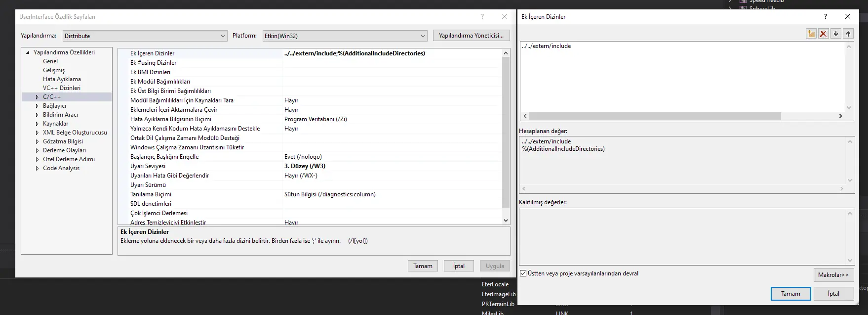This screenshot has height=315, width=868.
Task: Click the move line down arrow icon
Action: pyautogui.click(x=835, y=34)
